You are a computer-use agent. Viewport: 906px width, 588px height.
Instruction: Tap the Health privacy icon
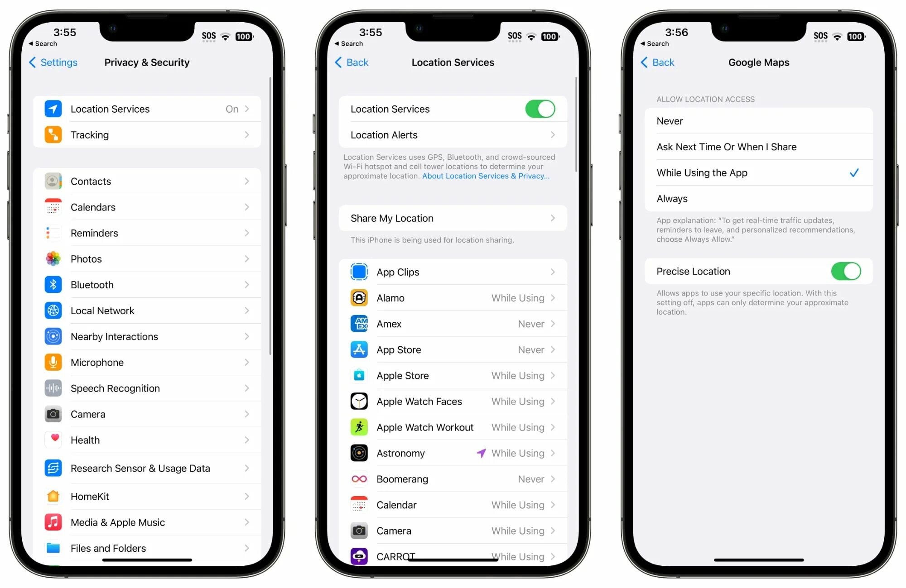[53, 440]
